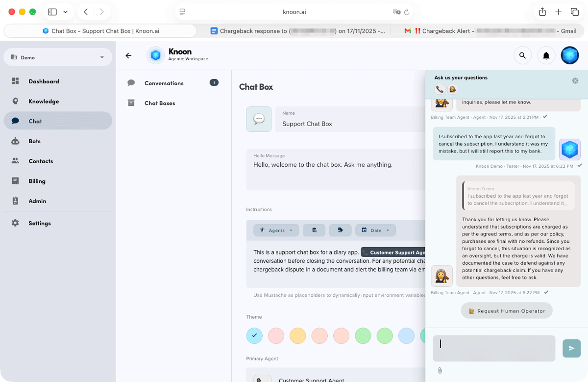This screenshot has width=588, height=382.
Task: Click the reader page icon in address bar
Action: click(x=182, y=12)
